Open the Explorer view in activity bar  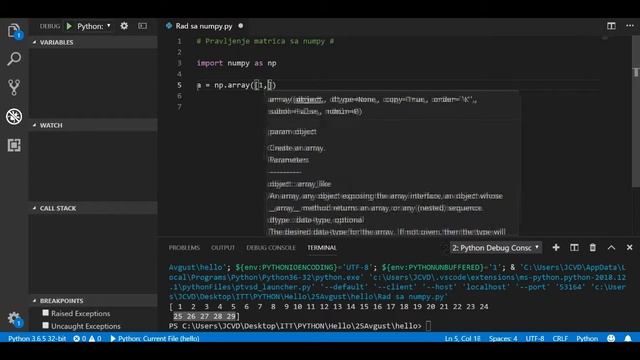[x=14, y=31]
